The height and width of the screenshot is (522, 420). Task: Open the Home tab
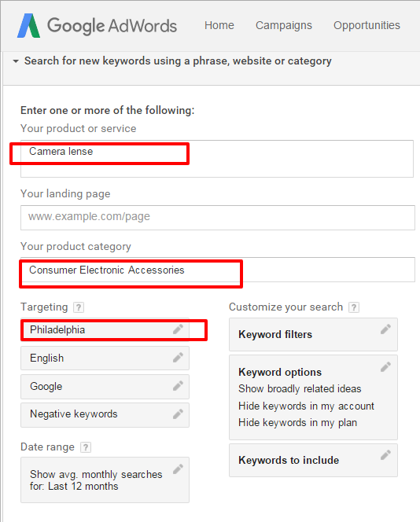pyautogui.click(x=219, y=25)
